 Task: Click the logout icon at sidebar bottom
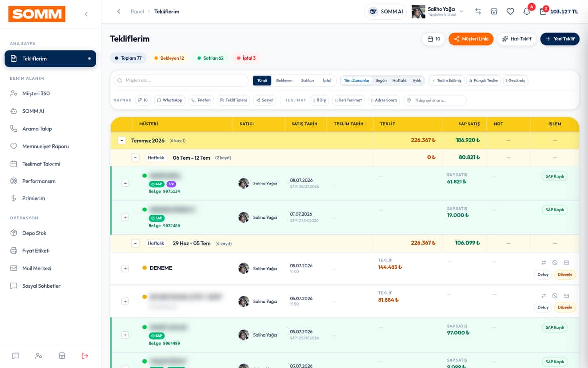pos(85,355)
